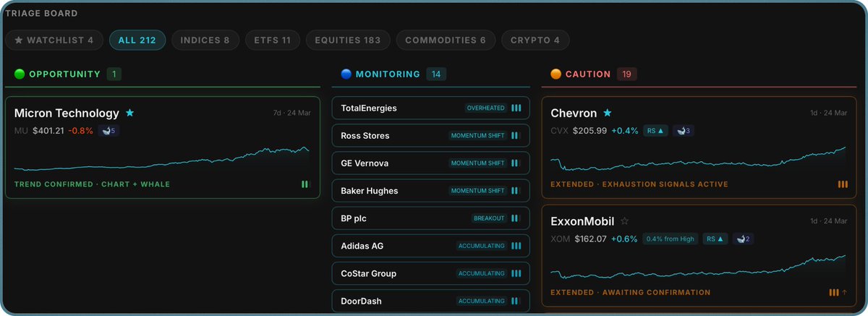This screenshot has height=316, width=868.
Task: Click the BREAKOUT tag on BP plc
Action: (488, 218)
